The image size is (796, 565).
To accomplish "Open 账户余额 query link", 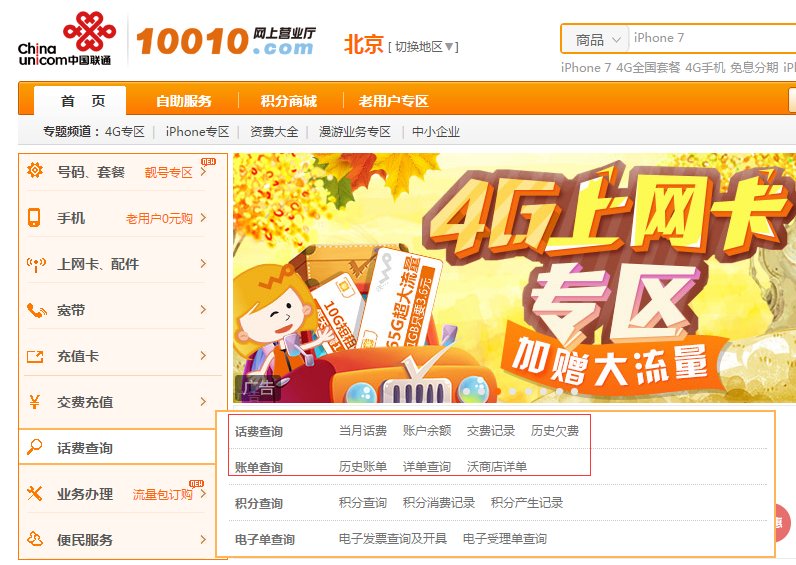I will pyautogui.click(x=427, y=431).
